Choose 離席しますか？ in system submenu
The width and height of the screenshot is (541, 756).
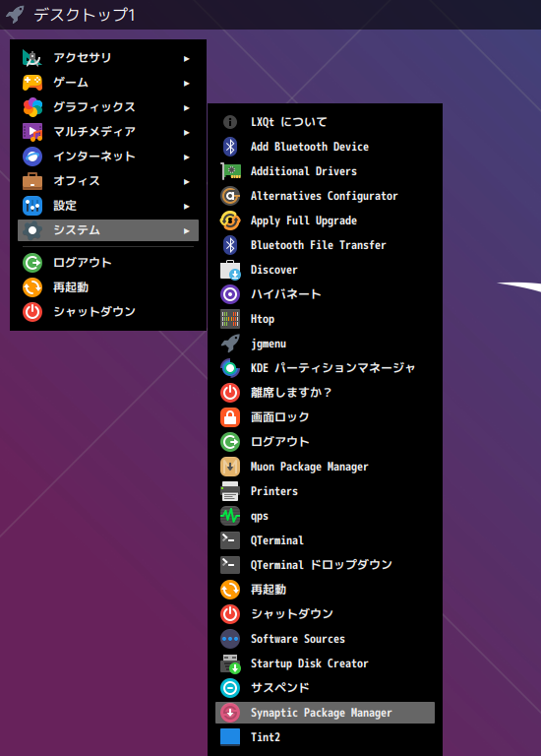(325, 393)
